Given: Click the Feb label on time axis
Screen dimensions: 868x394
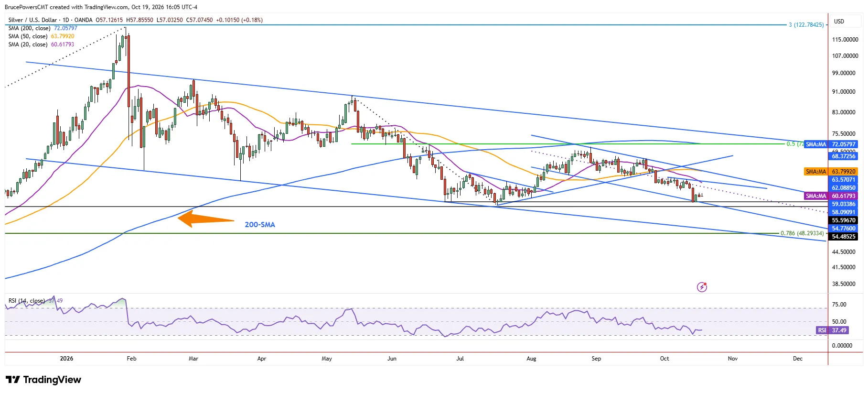Looking at the screenshot, I should [131, 359].
